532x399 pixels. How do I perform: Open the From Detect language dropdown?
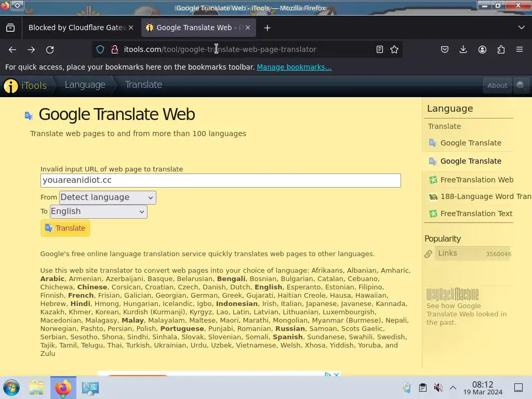click(108, 197)
